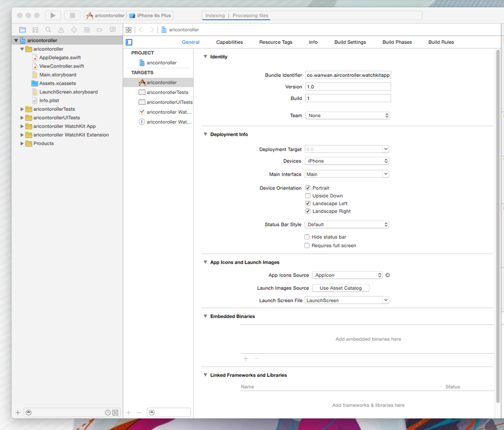Select the aricontoroller scheme in toolbar
504x430 pixels.
point(106,15)
